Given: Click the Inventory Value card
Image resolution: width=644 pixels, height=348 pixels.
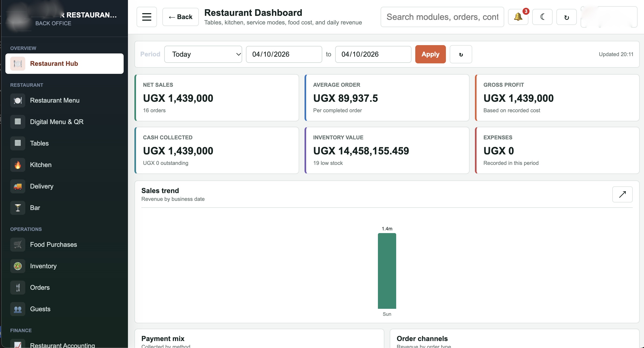Looking at the screenshot, I should coord(387,150).
